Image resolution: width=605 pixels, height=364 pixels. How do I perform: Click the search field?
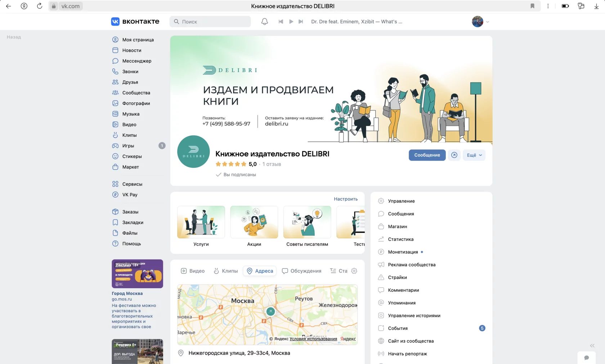coord(210,22)
